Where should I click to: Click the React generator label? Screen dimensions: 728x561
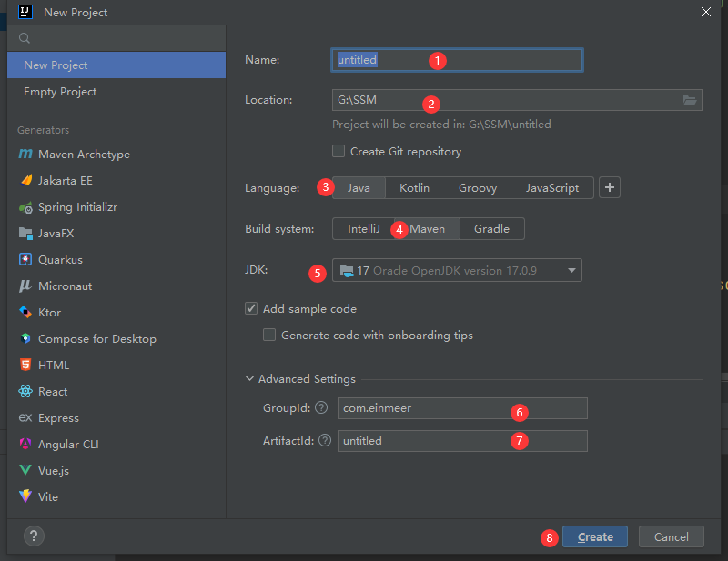53,392
